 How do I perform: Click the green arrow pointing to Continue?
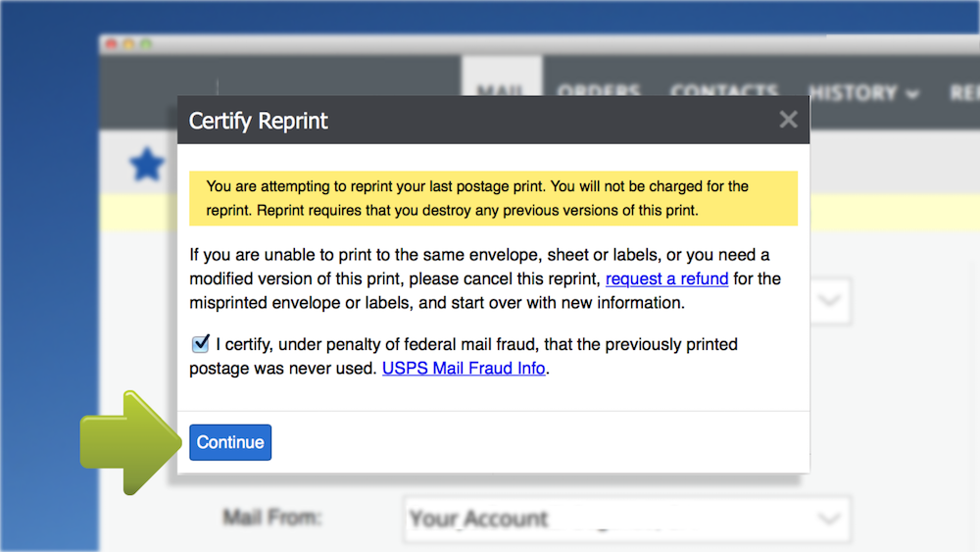click(130, 442)
